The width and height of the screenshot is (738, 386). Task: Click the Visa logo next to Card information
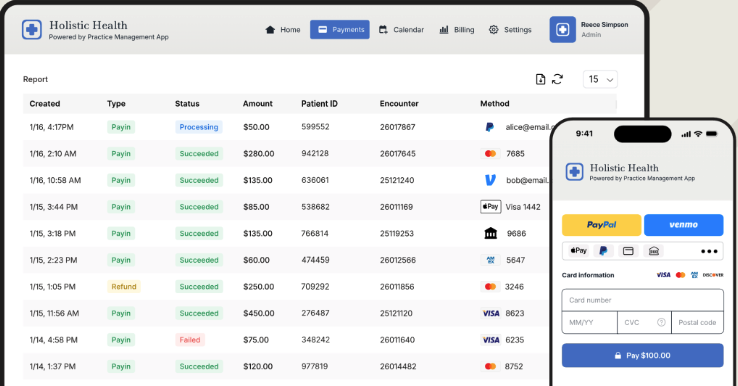click(663, 275)
